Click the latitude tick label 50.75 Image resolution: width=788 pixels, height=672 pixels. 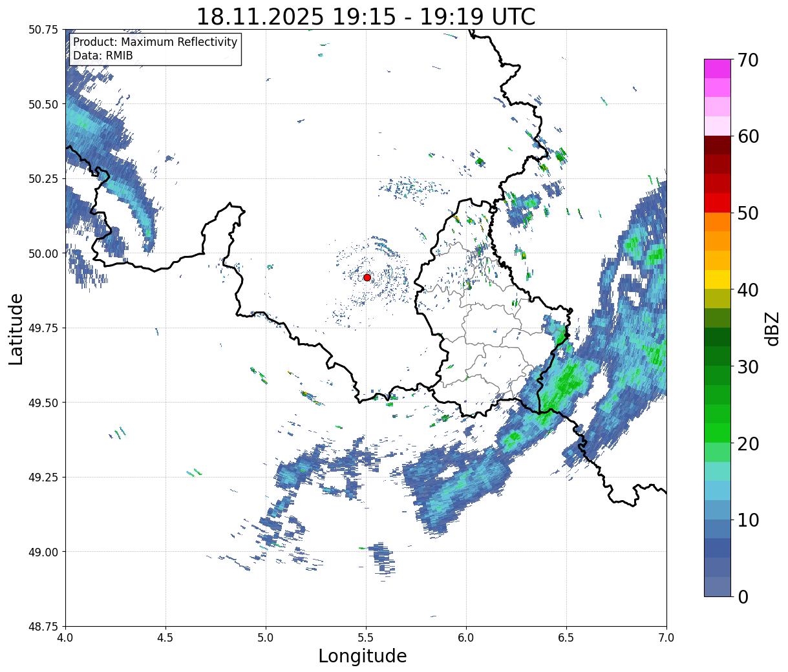tap(44, 30)
